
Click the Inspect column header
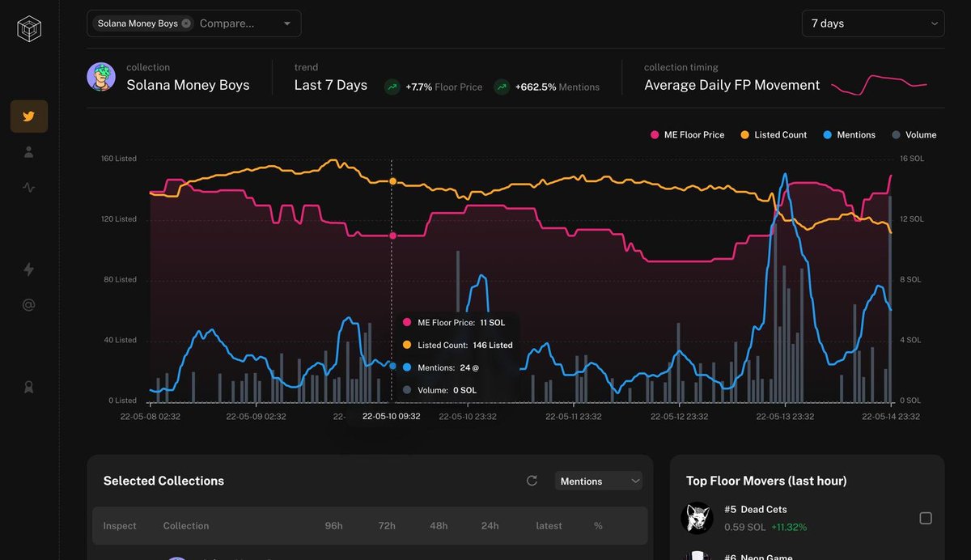[x=120, y=526]
